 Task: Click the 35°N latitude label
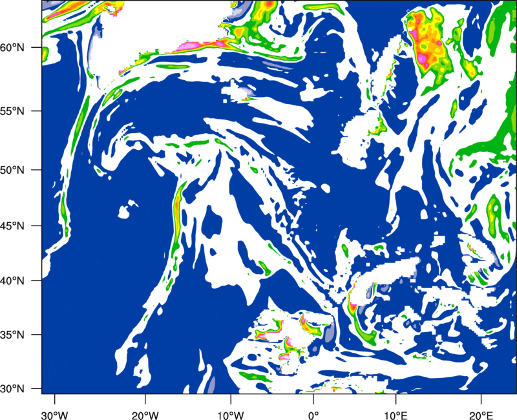click(x=12, y=335)
